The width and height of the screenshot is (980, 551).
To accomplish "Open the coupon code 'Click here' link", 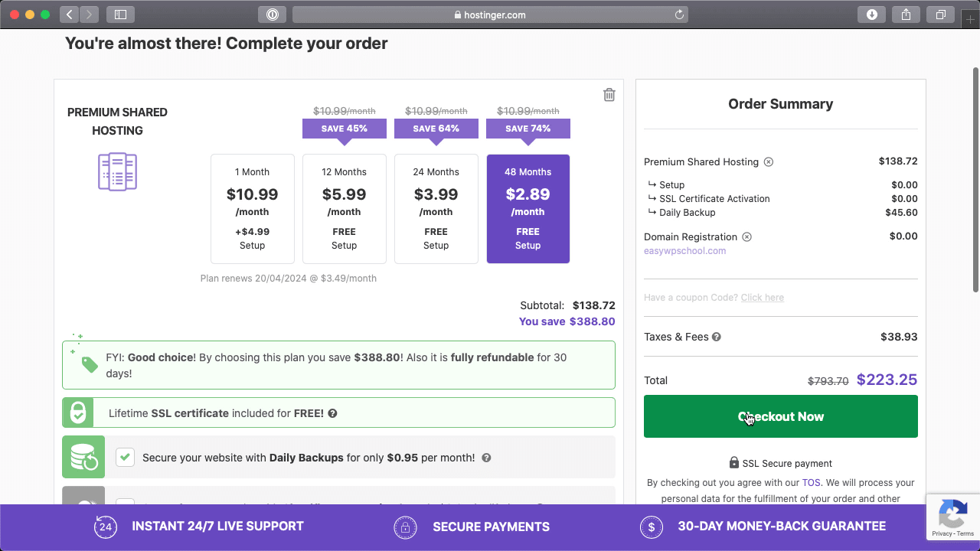I will point(763,298).
